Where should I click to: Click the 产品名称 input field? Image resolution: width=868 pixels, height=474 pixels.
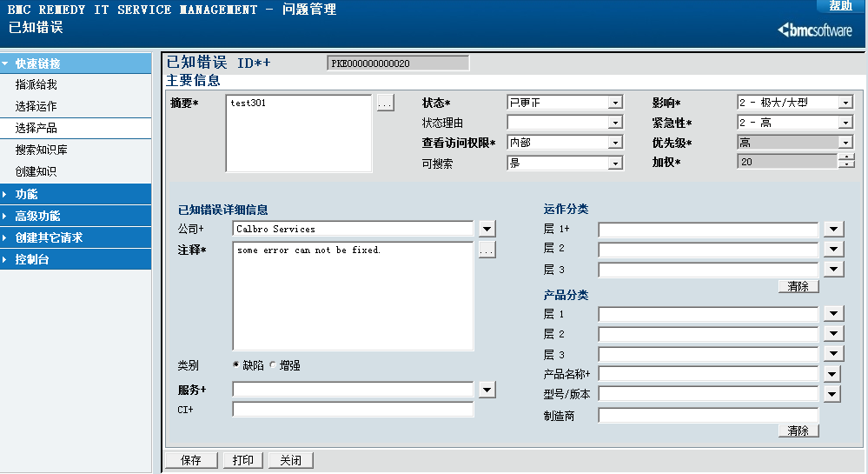[708, 374]
